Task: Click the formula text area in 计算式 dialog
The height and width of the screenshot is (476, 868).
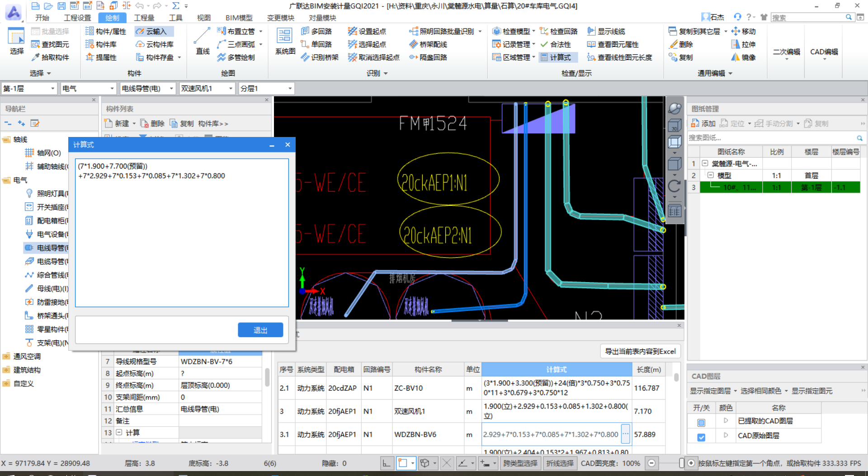Action: (182, 233)
